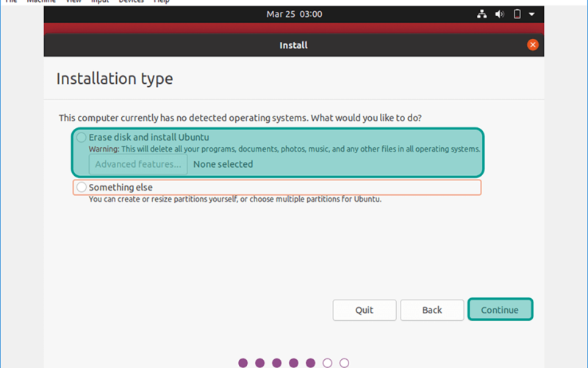Click the first filled progress dot
Screen dimensions: 588x368
coord(243,363)
